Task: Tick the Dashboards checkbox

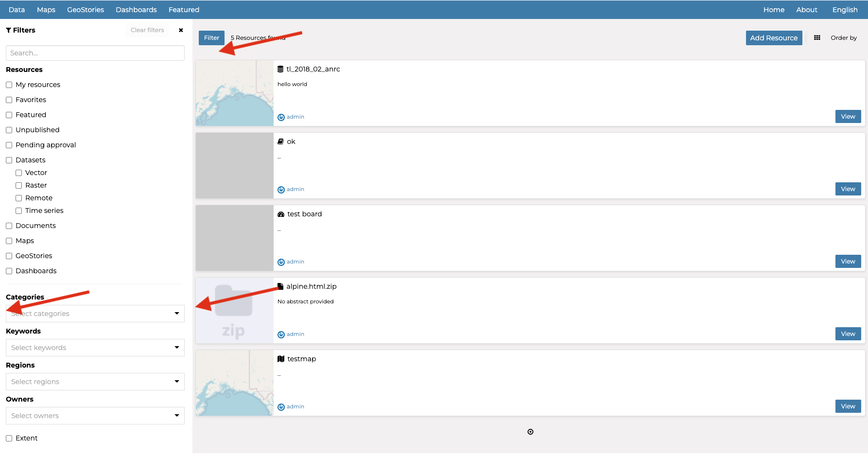Action: point(9,271)
